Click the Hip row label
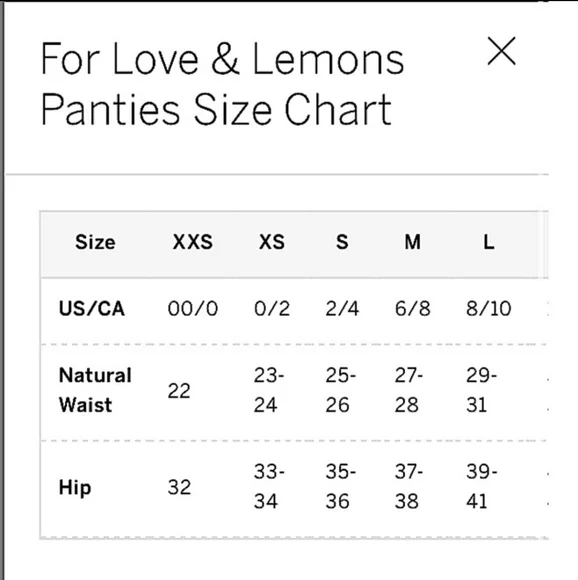578x580 pixels. tap(75, 487)
